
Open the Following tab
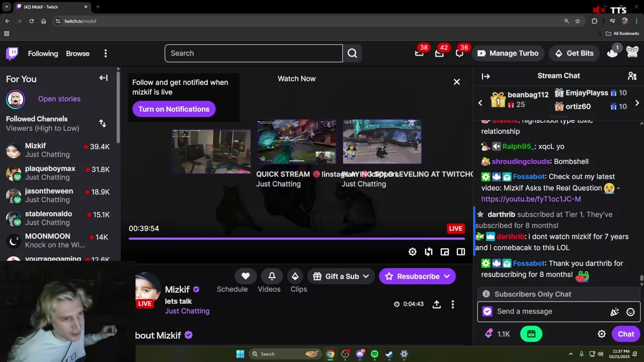[x=43, y=53]
